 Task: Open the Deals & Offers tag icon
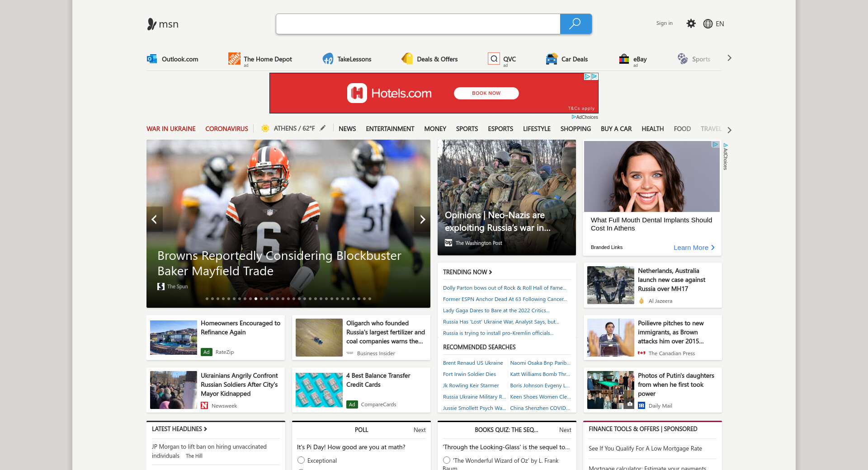(x=407, y=59)
